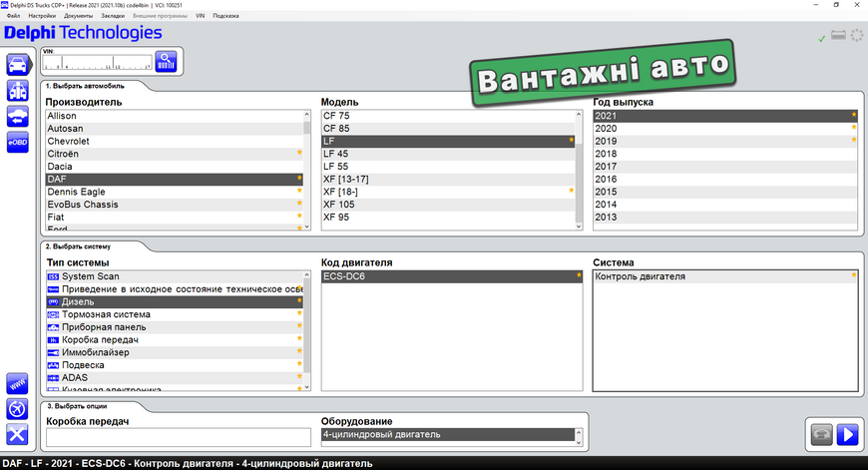Click down arrow in Тип системы list
The image size is (868, 470).
coord(307,387)
